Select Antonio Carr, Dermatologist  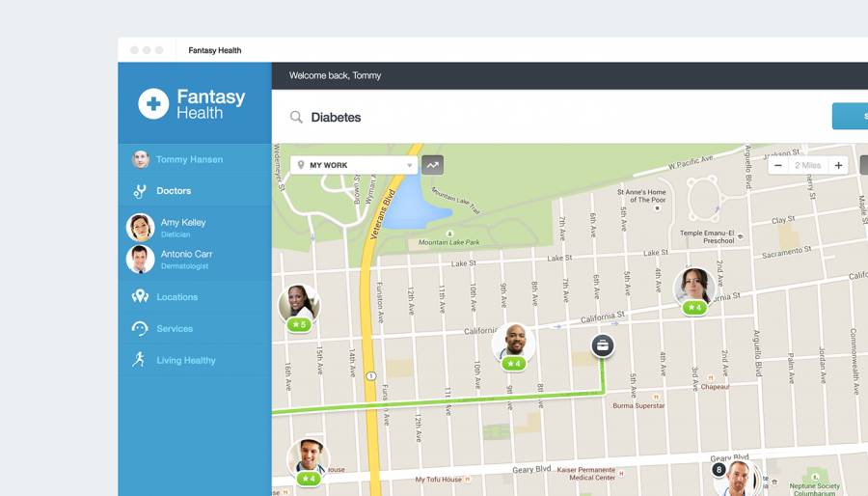click(x=186, y=259)
